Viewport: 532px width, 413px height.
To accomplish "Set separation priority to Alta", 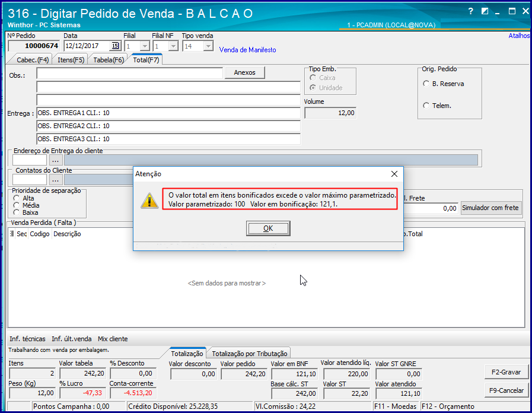I will 16,198.
